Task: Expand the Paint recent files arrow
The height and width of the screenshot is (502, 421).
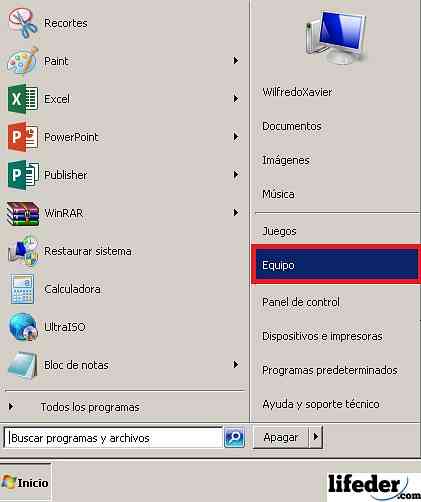Action: 236,61
